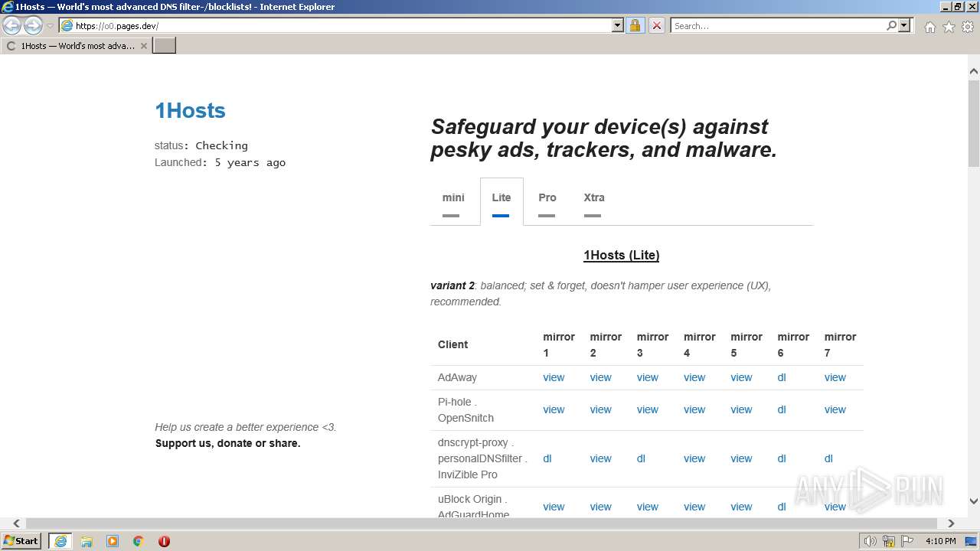Open the Windows Start menu
Image resolution: width=980 pixels, height=551 pixels.
pos(21,541)
